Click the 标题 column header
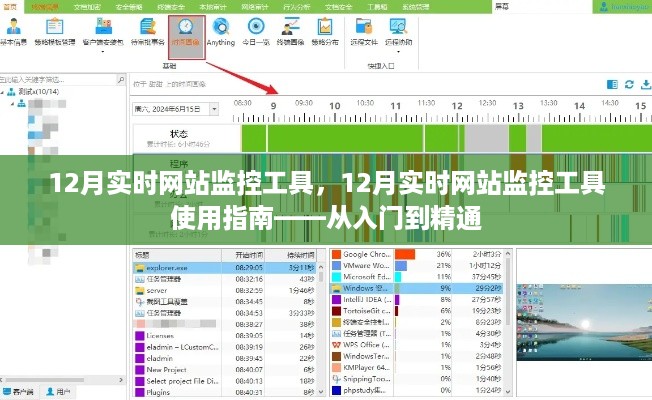 (x=142, y=255)
